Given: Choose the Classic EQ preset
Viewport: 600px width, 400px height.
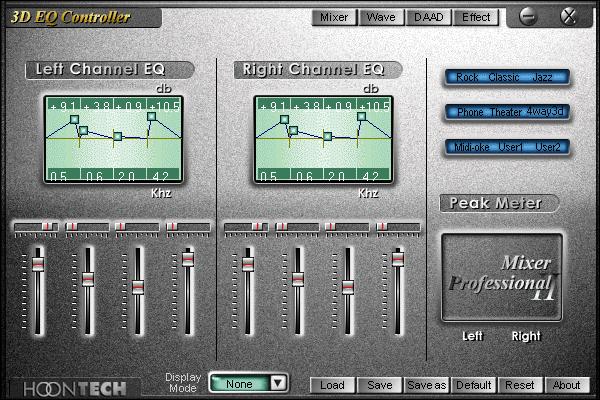Looking at the screenshot, I should pos(504,77).
